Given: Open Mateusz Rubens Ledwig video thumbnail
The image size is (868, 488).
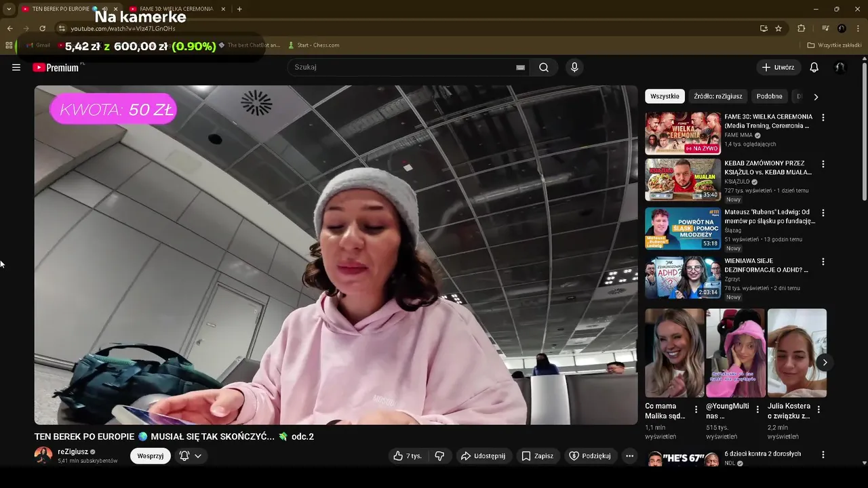Looking at the screenshot, I should 683,229.
